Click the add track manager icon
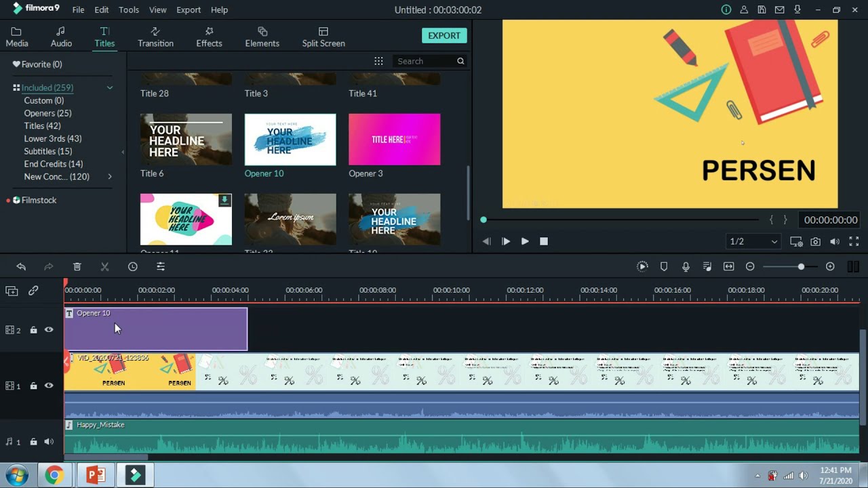 coord(12,291)
